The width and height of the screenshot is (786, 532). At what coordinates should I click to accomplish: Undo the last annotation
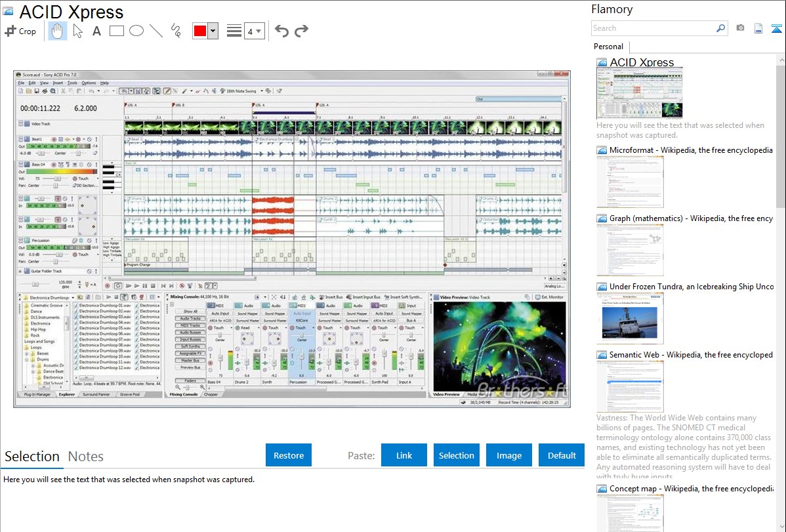[x=281, y=31]
